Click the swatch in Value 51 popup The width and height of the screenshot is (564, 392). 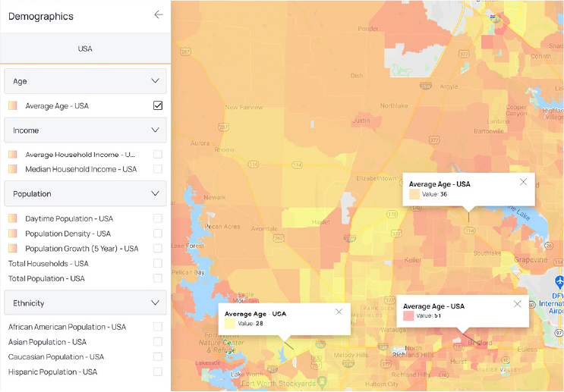[x=408, y=316]
